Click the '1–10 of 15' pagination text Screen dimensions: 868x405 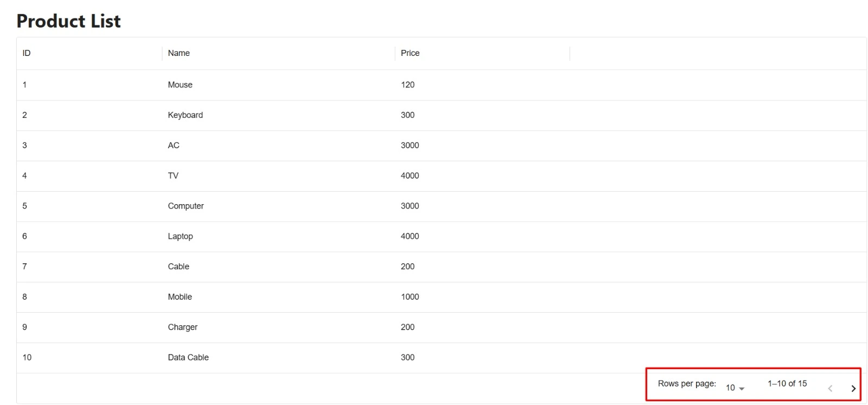(x=787, y=384)
